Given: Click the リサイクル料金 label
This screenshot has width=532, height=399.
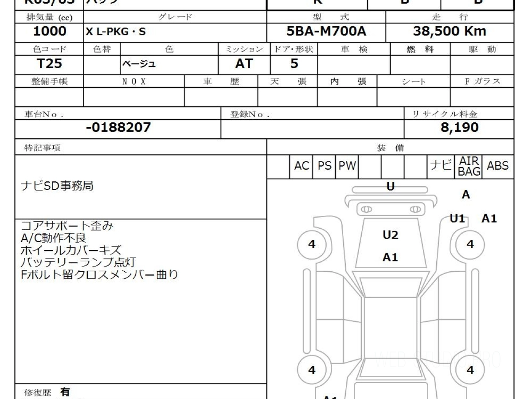Looking at the screenshot, I should [445, 114].
